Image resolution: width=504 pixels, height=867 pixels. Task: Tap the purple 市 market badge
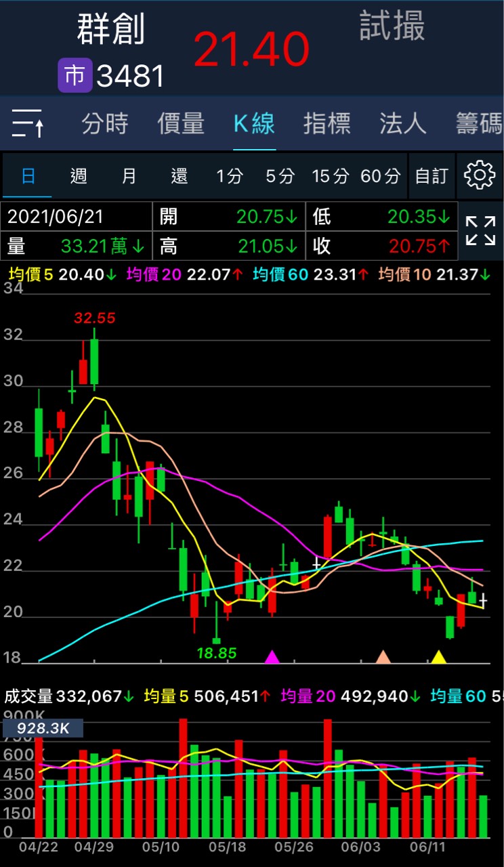[x=75, y=76]
